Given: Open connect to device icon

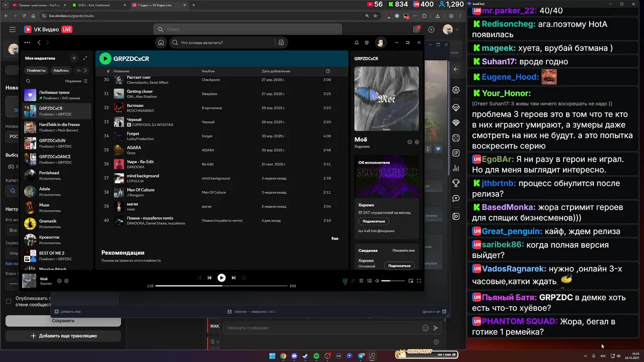Looking at the screenshot, I should [369, 281].
